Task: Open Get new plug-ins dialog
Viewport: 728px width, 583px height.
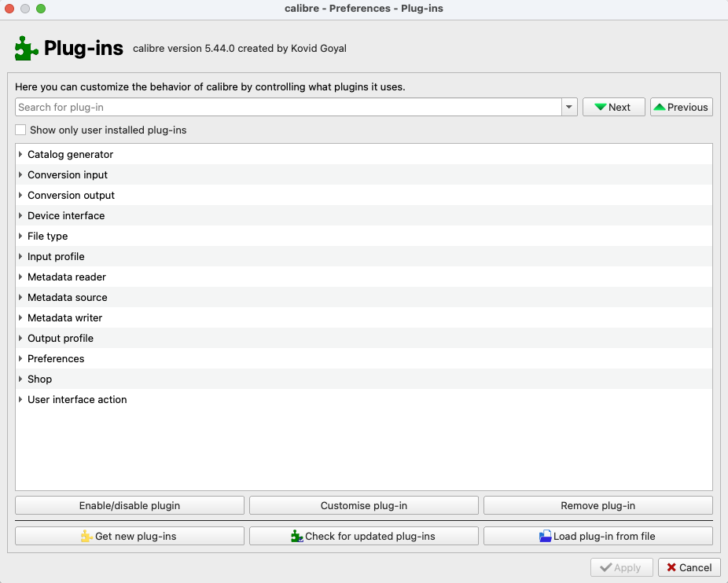Action: [129, 536]
